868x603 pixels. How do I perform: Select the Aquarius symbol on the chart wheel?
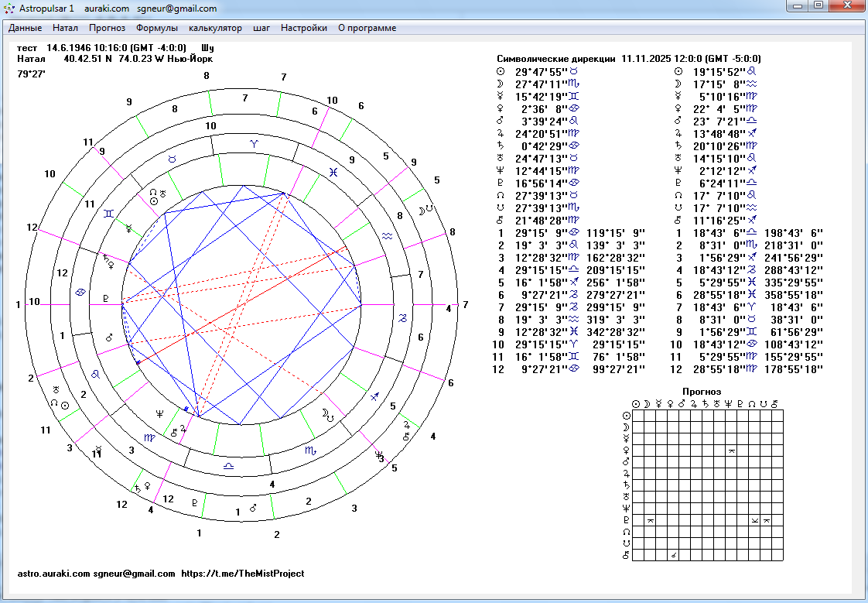tap(387, 235)
